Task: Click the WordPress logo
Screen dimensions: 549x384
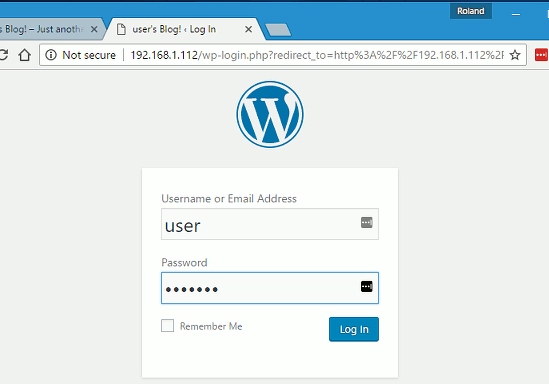Action: pyautogui.click(x=270, y=114)
